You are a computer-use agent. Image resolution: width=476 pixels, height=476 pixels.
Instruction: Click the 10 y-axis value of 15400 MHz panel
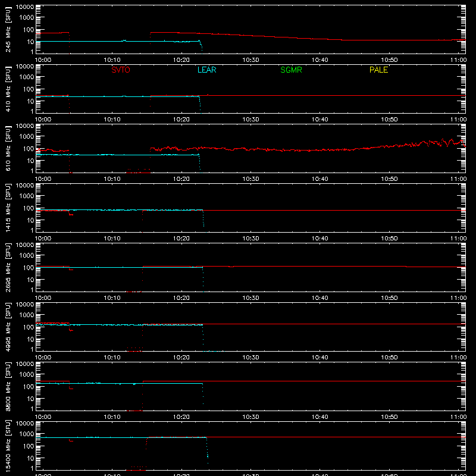(30, 458)
